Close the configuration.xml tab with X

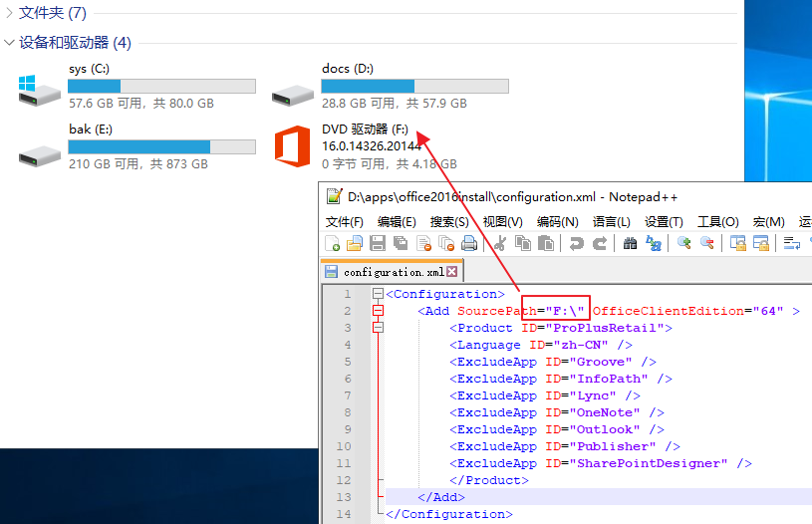click(x=451, y=272)
